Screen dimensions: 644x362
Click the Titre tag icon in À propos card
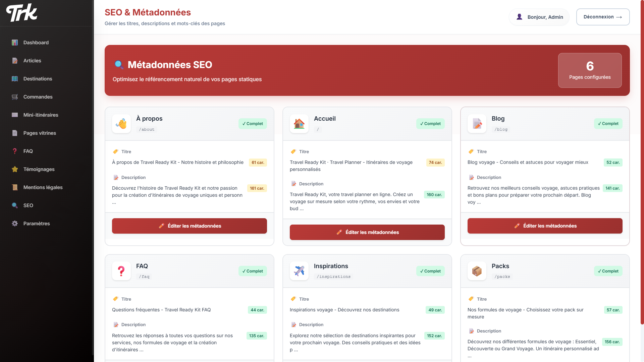click(116, 152)
